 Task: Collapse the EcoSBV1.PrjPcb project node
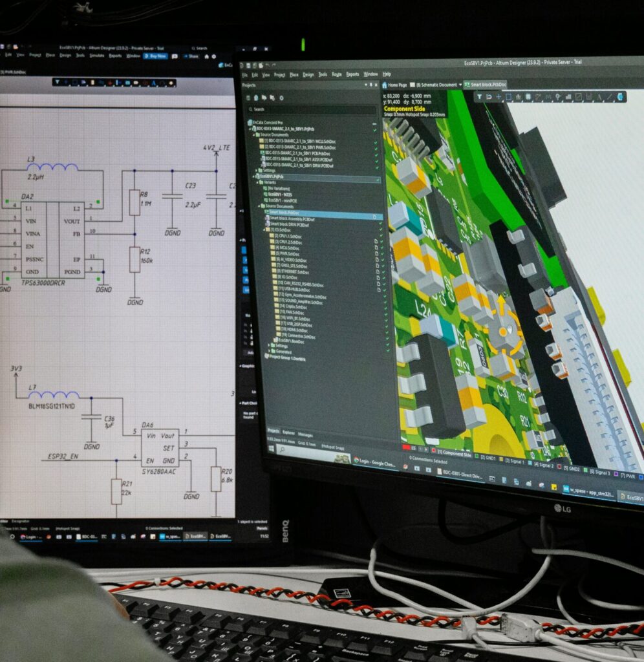pyautogui.click(x=255, y=176)
